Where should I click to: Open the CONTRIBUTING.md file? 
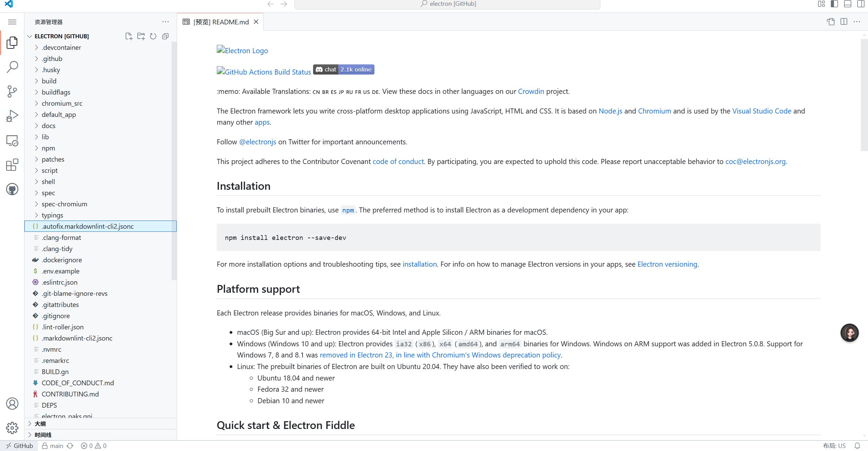click(100, 394)
